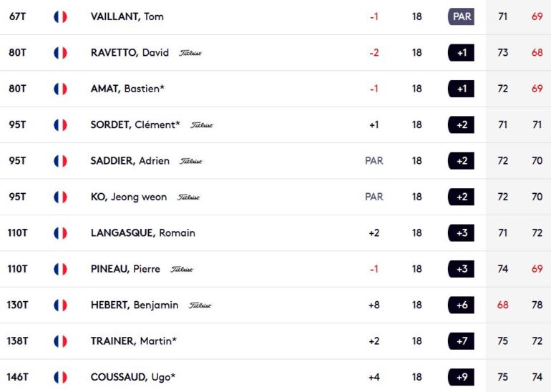Open player VAILLANT, Tom's profile
This screenshot has height=392, width=551.
tap(127, 16)
